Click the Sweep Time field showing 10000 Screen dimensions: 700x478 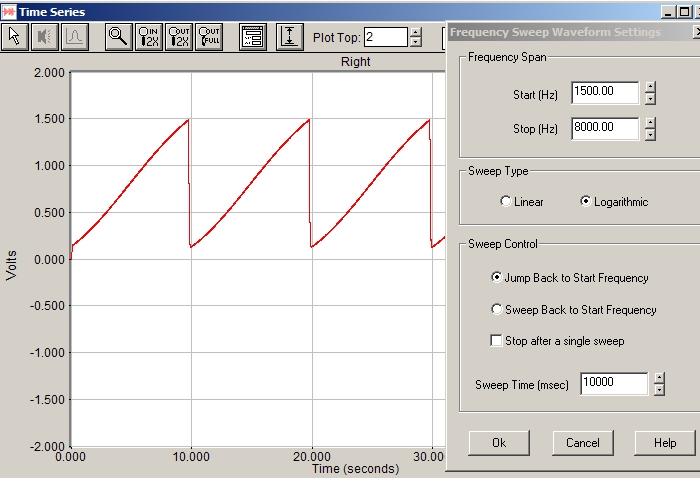coord(614,384)
